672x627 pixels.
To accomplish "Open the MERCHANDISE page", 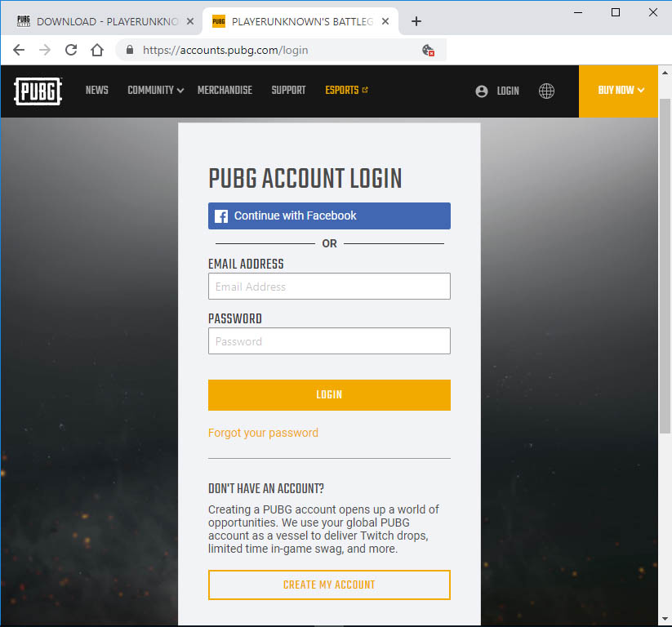I will [225, 90].
